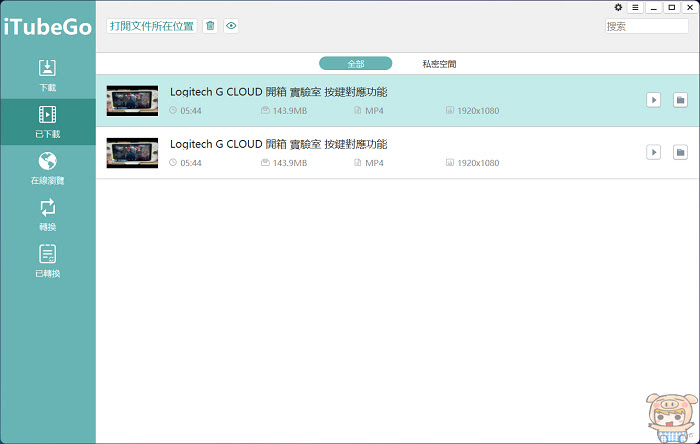This screenshot has width=700, height=444.
Task: Click the trash delete icon in toolbar
Action: point(210,26)
